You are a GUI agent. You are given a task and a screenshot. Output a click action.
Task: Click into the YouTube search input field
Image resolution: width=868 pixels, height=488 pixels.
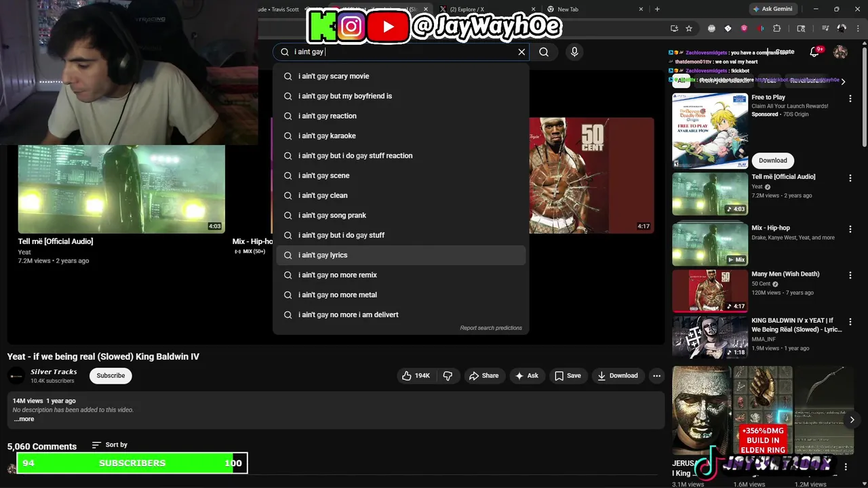coord(400,52)
